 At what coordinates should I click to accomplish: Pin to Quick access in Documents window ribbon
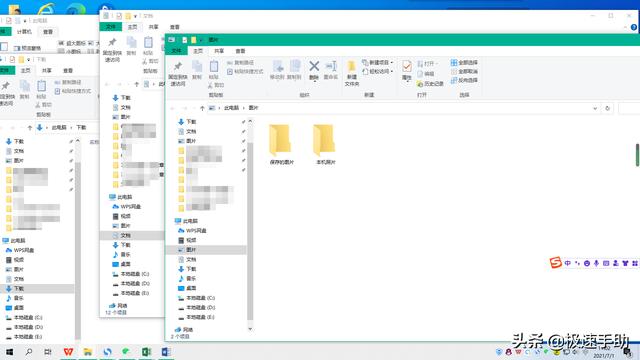point(112,50)
